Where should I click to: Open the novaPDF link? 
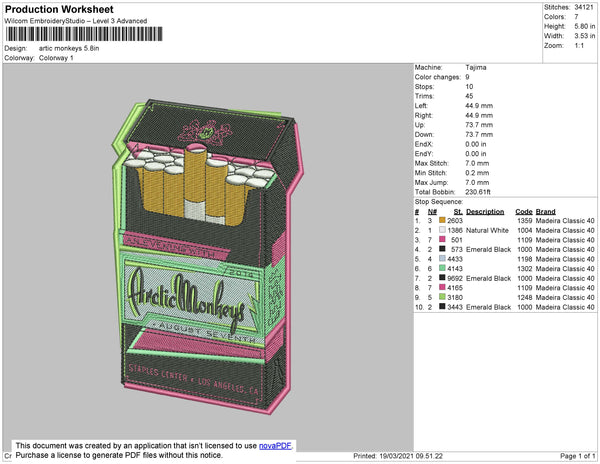pyautogui.click(x=275, y=446)
